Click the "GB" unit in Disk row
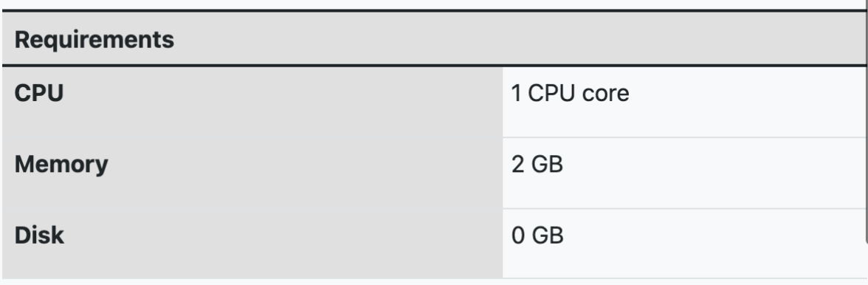The height and width of the screenshot is (285, 868). click(548, 236)
